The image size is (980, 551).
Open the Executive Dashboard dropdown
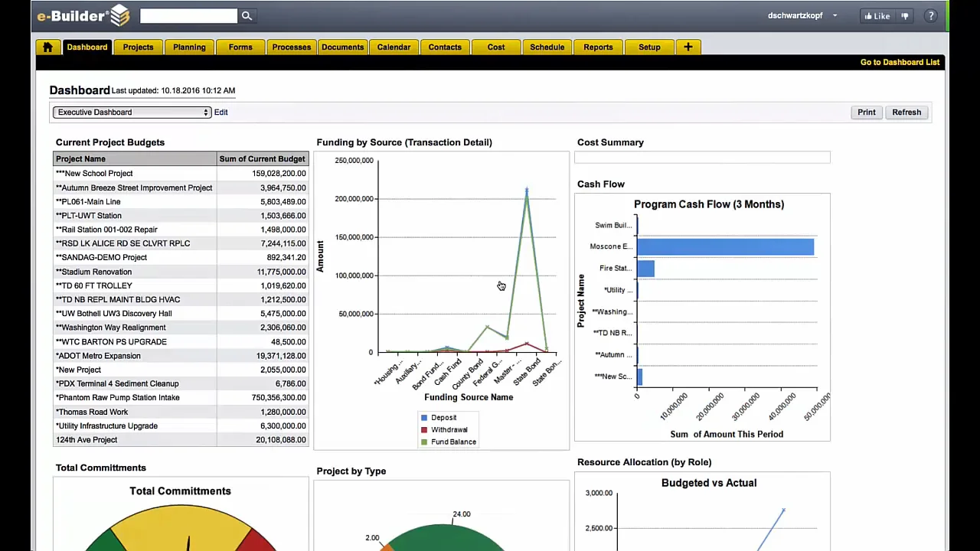click(132, 112)
